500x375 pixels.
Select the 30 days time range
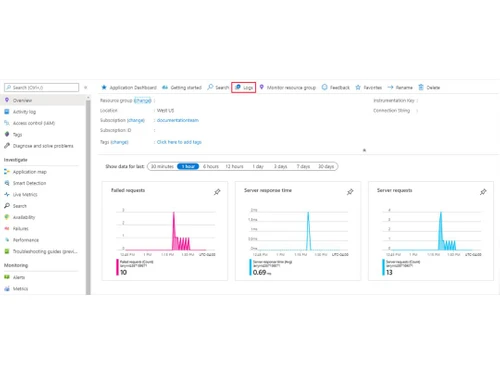pos(326,166)
